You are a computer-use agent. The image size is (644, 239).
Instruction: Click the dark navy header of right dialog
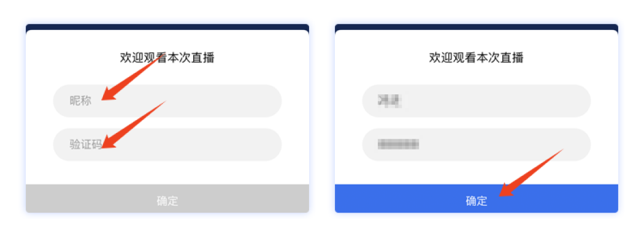477,27
